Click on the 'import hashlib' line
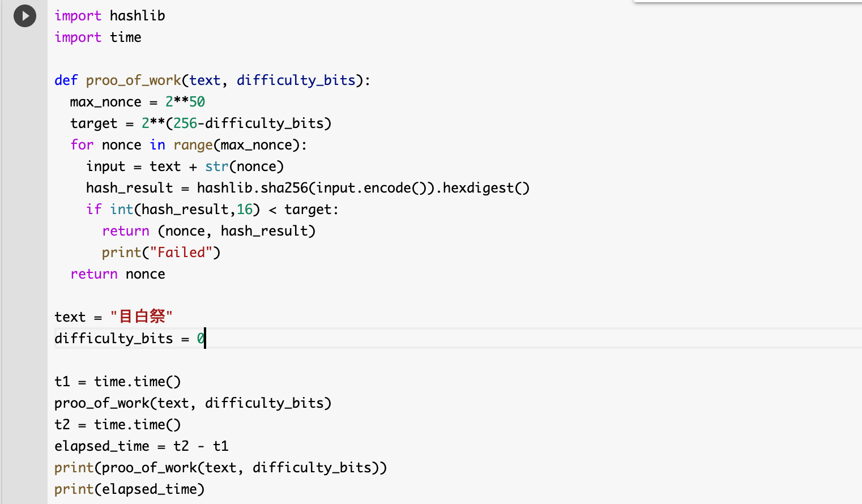This screenshot has width=862, height=504. pyautogui.click(x=109, y=16)
